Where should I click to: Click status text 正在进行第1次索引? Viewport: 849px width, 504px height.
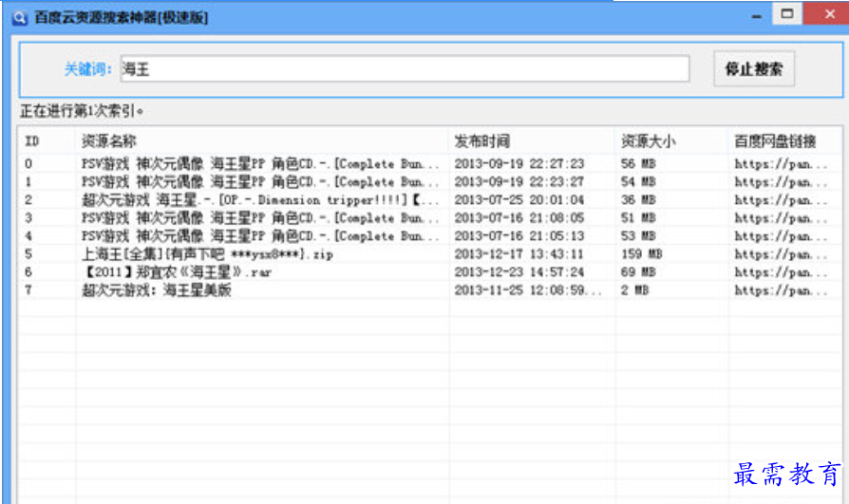click(82, 111)
